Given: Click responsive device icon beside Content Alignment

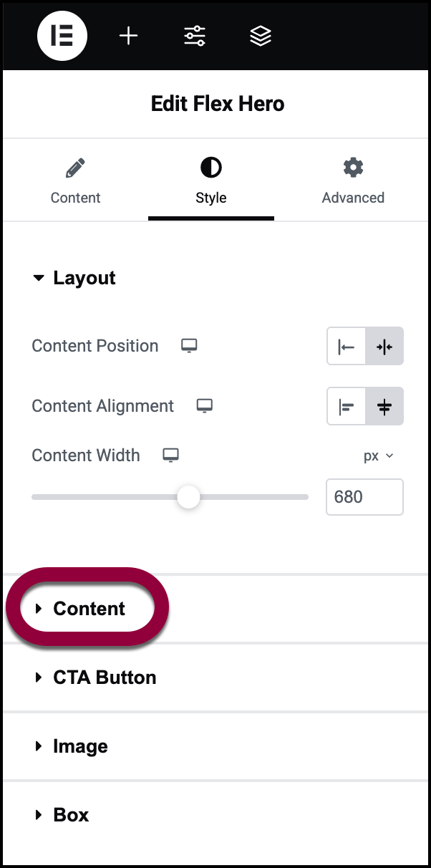Looking at the screenshot, I should (205, 406).
